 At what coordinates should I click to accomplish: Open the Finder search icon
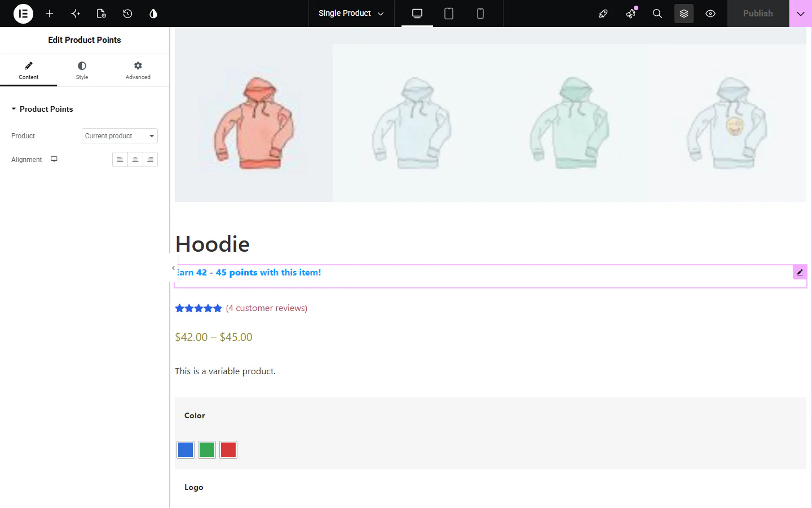[657, 14]
